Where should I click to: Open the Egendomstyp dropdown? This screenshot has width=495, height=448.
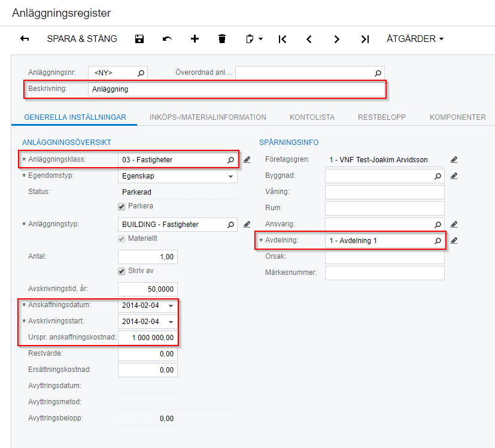230,177
